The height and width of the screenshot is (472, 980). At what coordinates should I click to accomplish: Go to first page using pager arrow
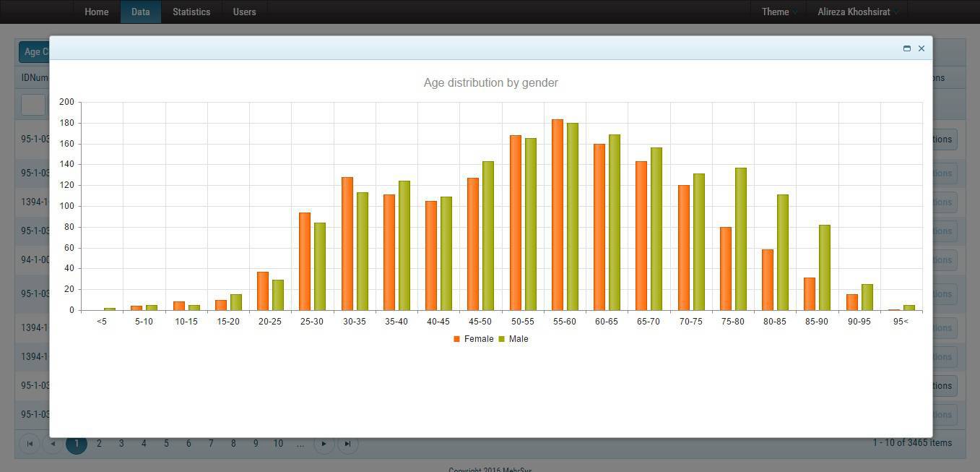click(30, 444)
